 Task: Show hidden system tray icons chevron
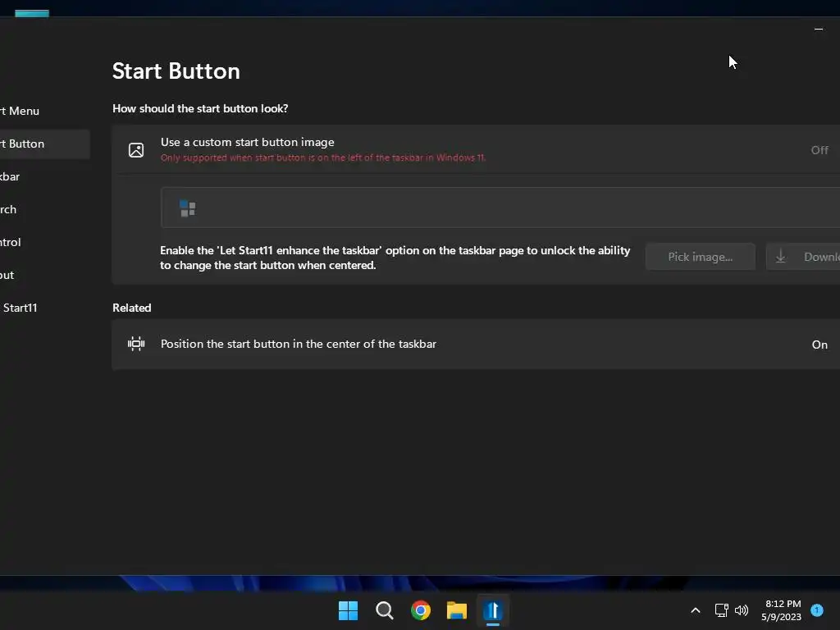tap(696, 610)
